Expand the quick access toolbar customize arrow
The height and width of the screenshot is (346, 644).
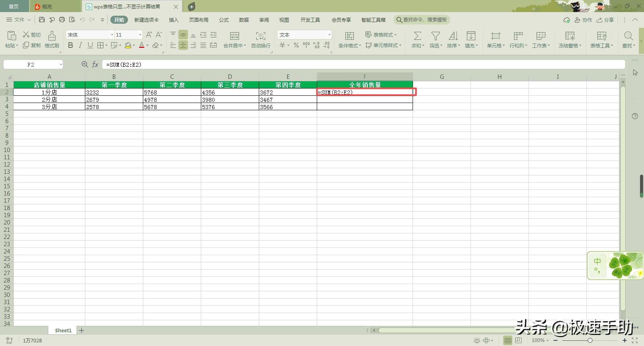pos(102,20)
